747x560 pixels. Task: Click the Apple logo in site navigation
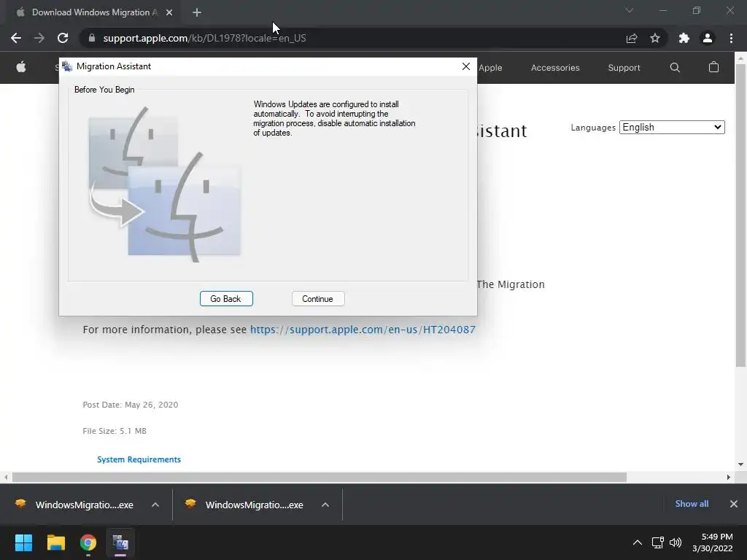tap(21, 67)
